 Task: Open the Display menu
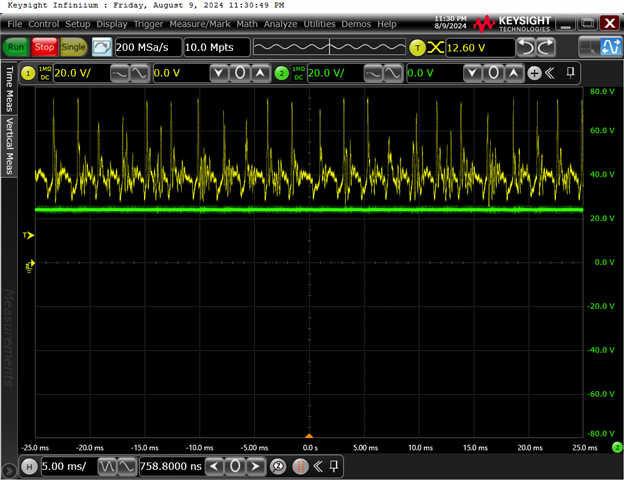point(112,24)
